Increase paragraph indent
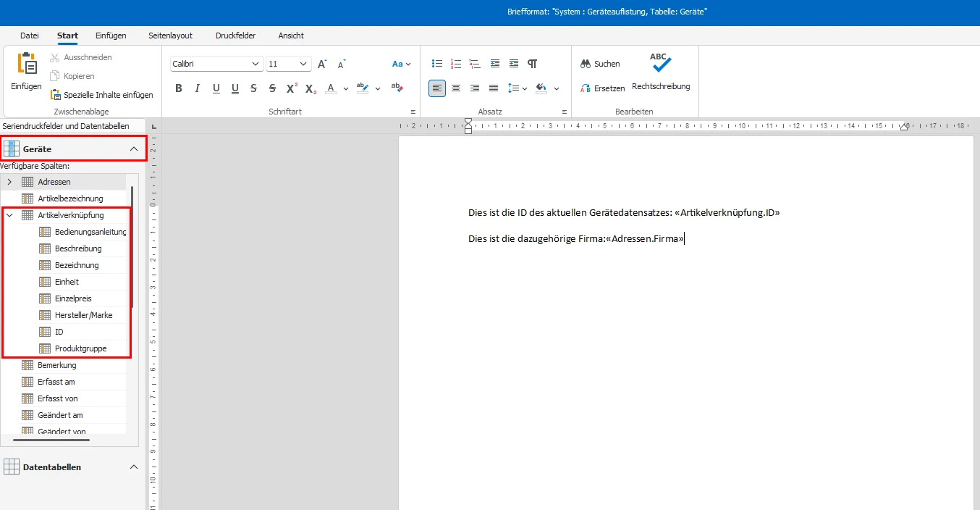Screen dimensions: 980x510 point(514,64)
